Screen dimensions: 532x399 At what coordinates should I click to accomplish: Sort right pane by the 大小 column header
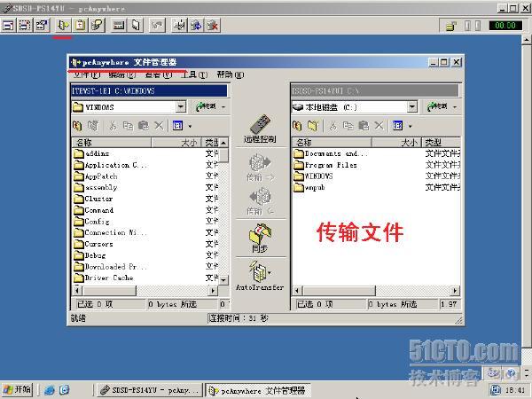pyautogui.click(x=396, y=143)
